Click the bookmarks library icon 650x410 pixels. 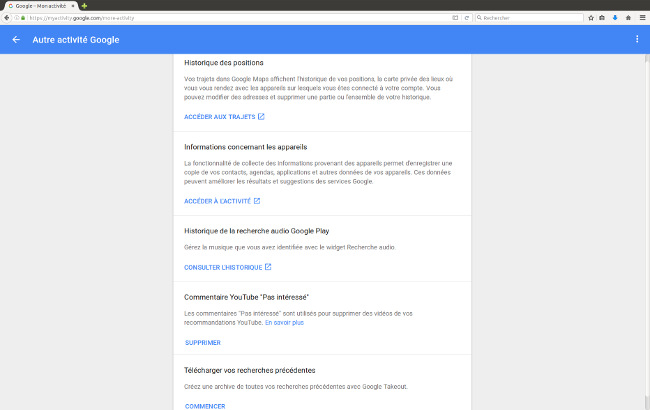pyautogui.click(x=603, y=17)
